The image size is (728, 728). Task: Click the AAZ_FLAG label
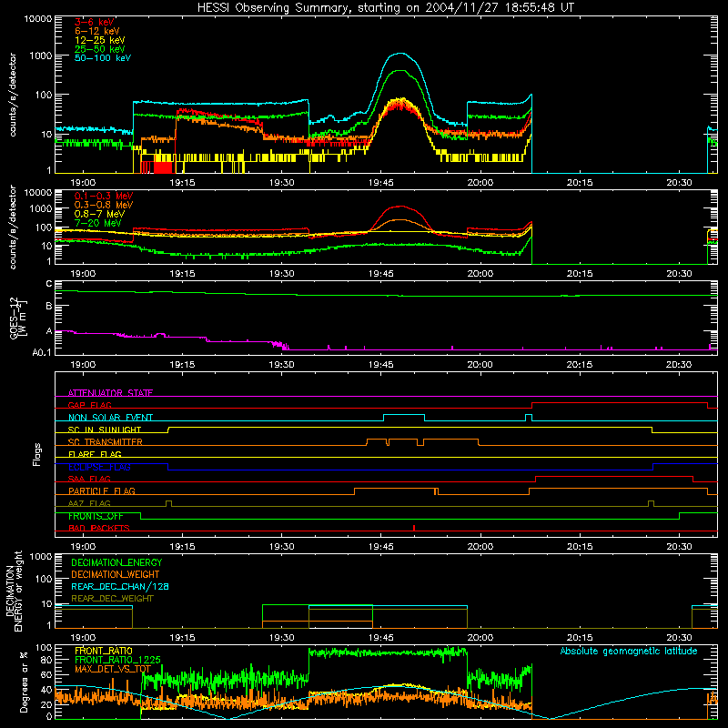89,503
